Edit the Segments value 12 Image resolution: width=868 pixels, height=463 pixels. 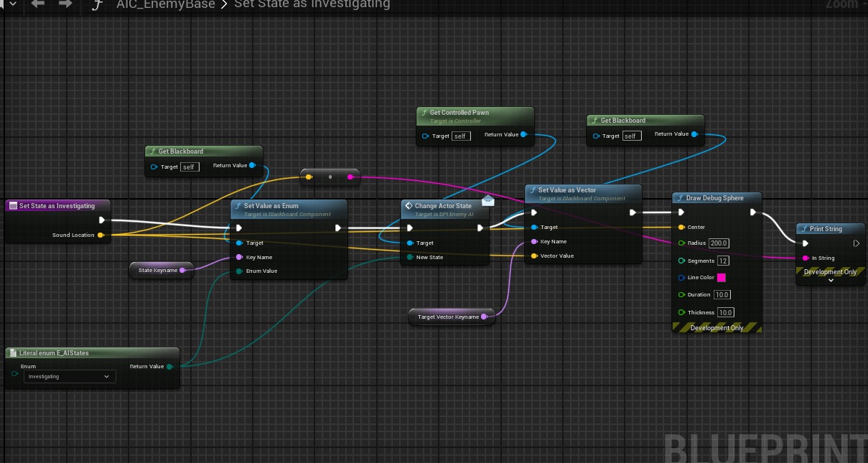point(723,261)
